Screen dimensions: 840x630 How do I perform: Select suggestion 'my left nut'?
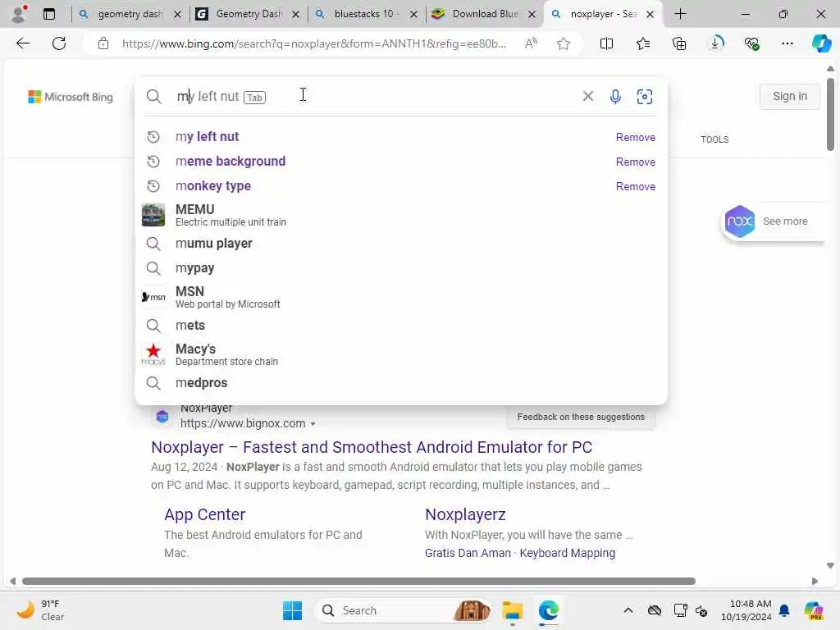[208, 137]
